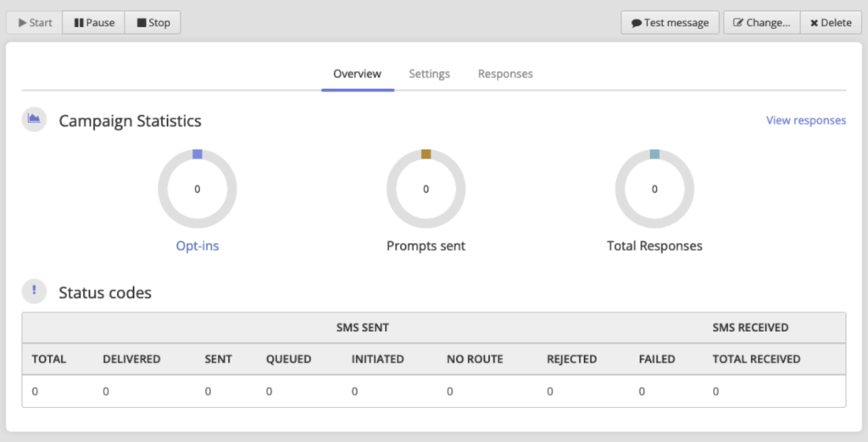Open the Responses tab
Image resolution: width=868 pixels, height=442 pixels.
[505, 74]
